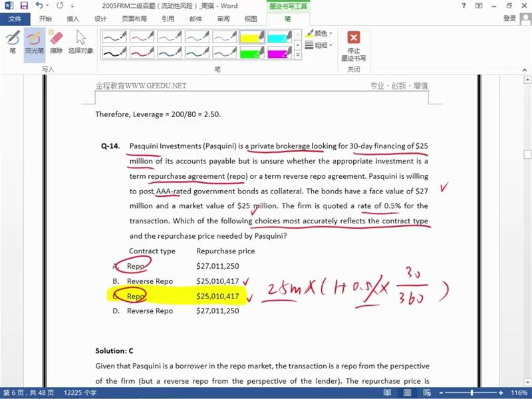
Task: Choose the thick black pen in the gallery
Action: click(x=114, y=53)
